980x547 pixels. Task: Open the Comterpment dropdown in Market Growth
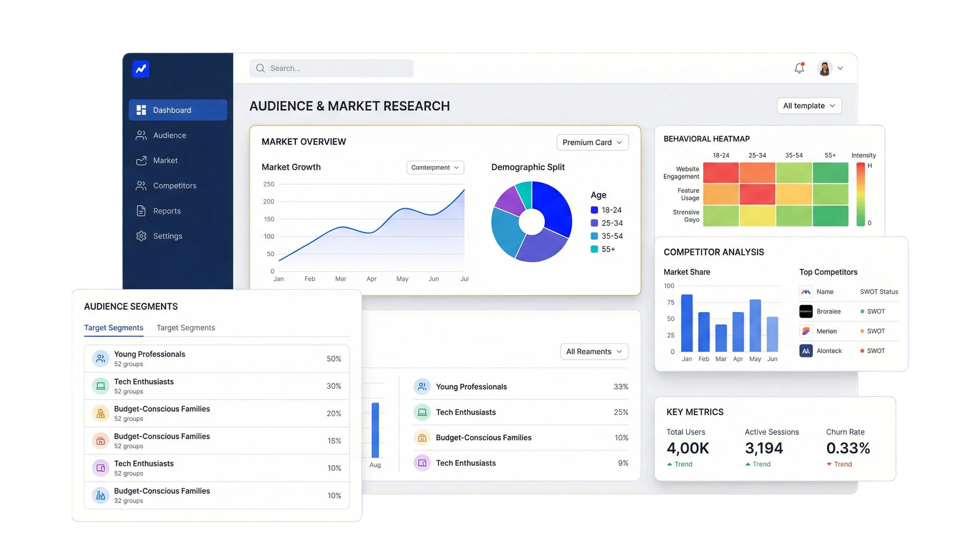point(435,167)
